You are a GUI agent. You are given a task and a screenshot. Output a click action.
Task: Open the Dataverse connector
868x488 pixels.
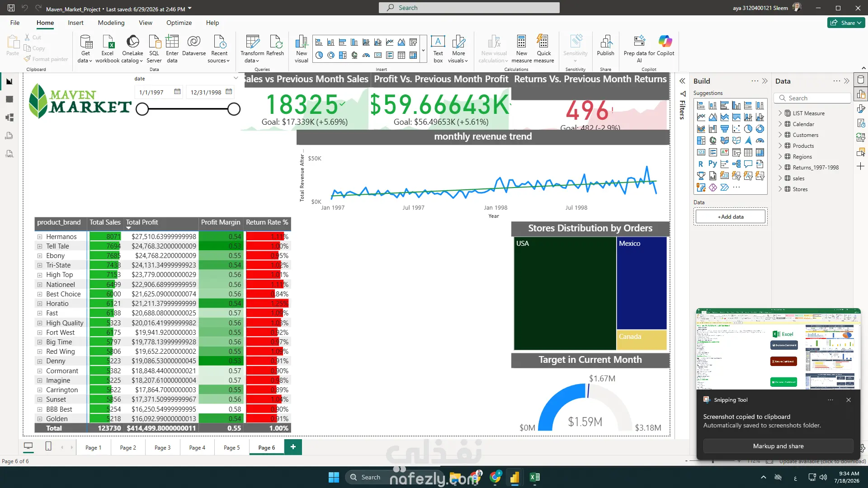pyautogui.click(x=194, y=46)
